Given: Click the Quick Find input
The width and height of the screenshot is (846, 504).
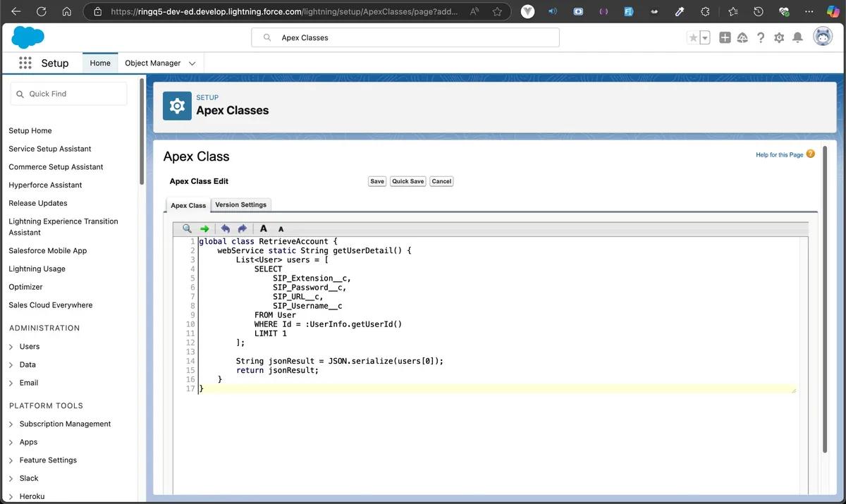Looking at the screenshot, I should pos(68,94).
